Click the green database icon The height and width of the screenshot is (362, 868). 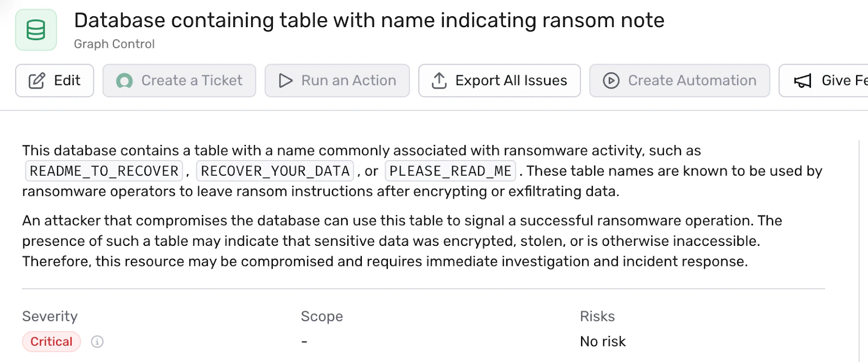pyautogui.click(x=36, y=30)
